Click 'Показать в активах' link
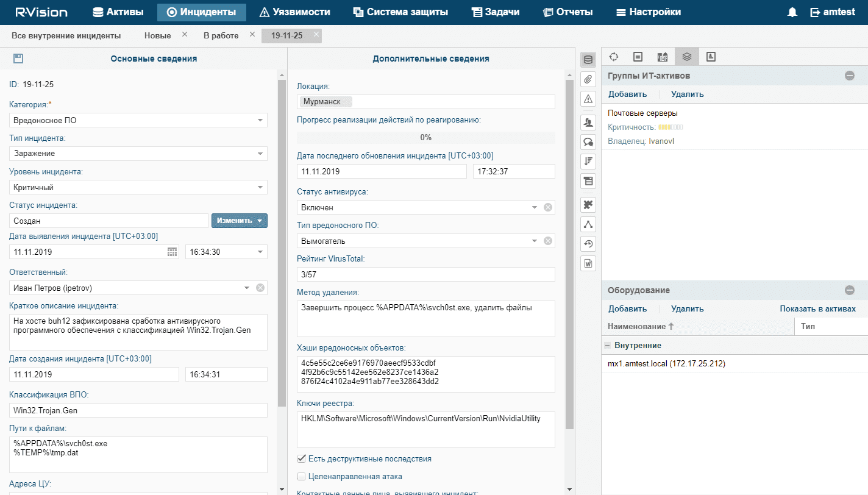Viewport: 868px width, 495px height. coord(817,308)
